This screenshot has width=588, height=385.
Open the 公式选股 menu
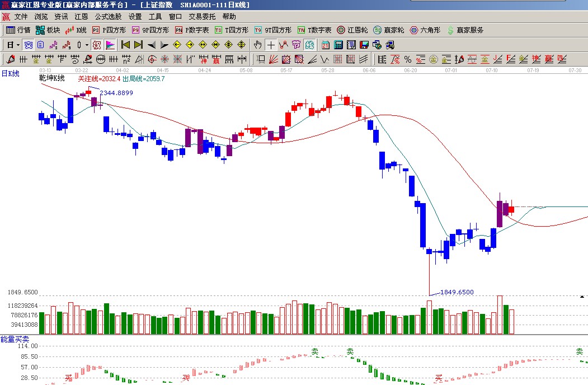(x=108, y=17)
